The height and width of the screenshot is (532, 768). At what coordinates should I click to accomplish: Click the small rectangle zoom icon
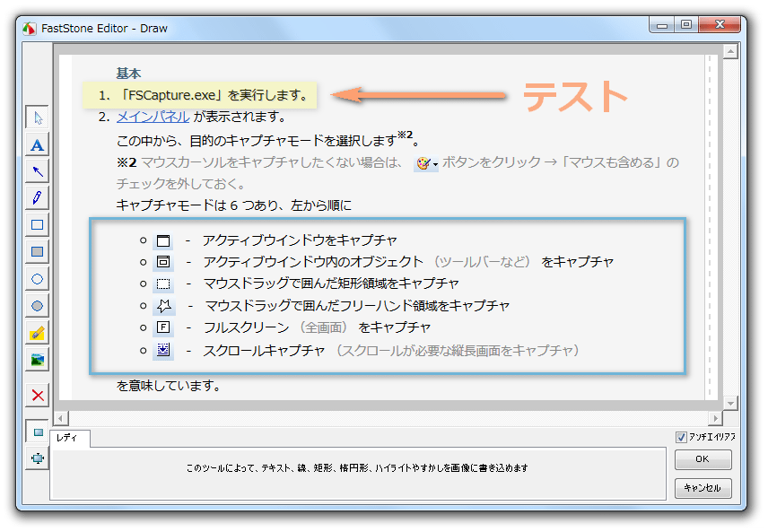(x=37, y=432)
